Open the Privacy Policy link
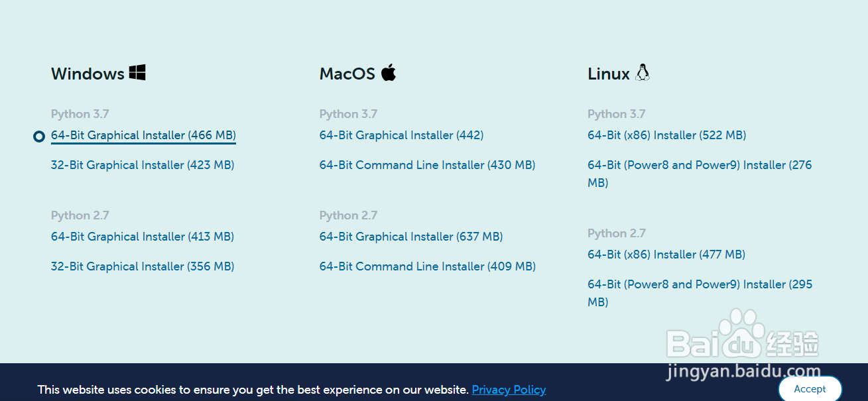The image size is (868, 401). [509, 390]
